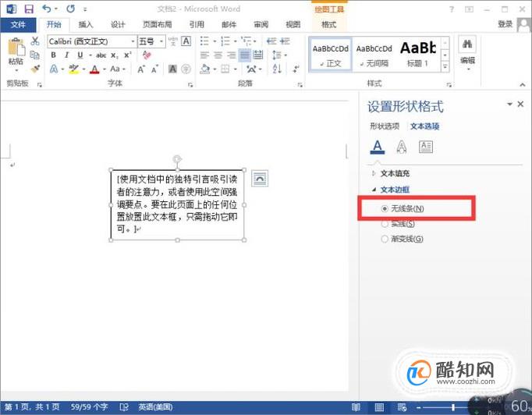Open Layout and Properties icon in pane

tap(426, 147)
